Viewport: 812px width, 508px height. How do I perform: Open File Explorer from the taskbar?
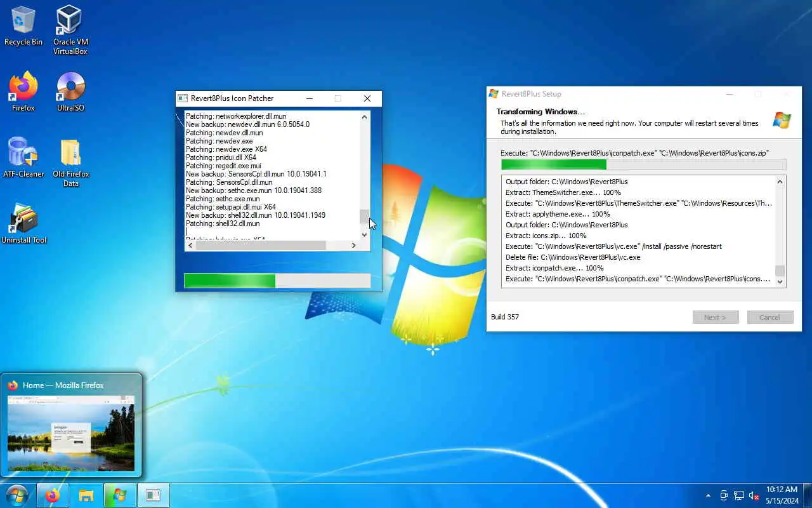coord(86,495)
